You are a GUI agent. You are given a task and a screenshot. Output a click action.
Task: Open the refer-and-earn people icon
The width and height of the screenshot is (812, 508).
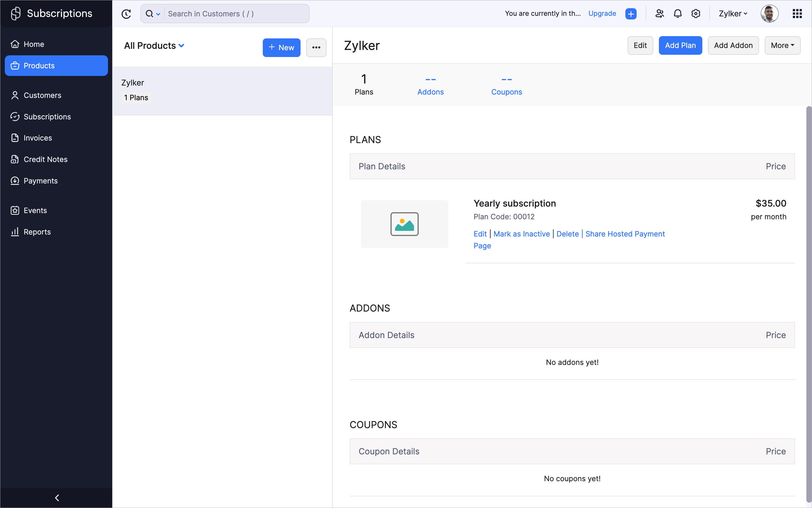tap(659, 14)
